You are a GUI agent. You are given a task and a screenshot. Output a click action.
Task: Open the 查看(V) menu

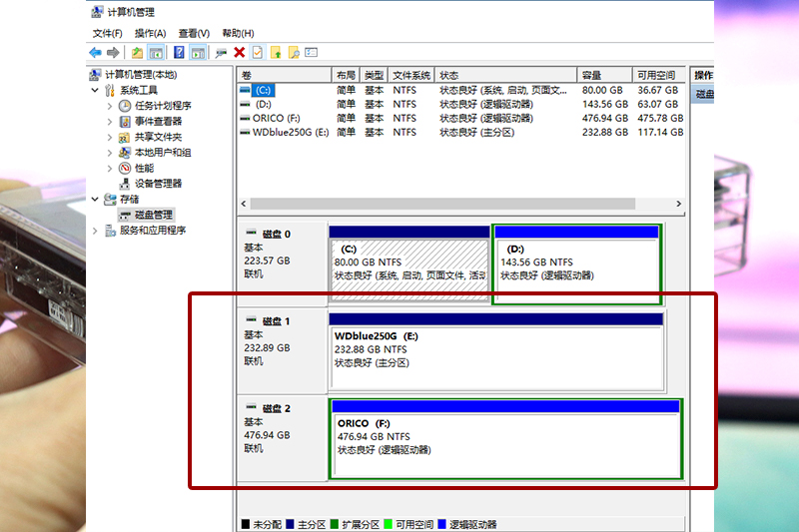point(194,33)
